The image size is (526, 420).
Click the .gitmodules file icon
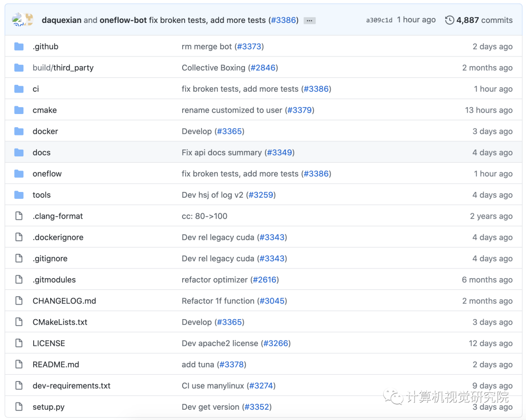(19, 280)
